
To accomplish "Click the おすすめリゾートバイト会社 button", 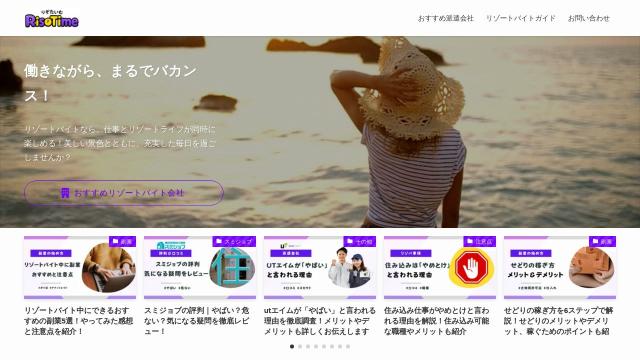I will click(x=124, y=193).
